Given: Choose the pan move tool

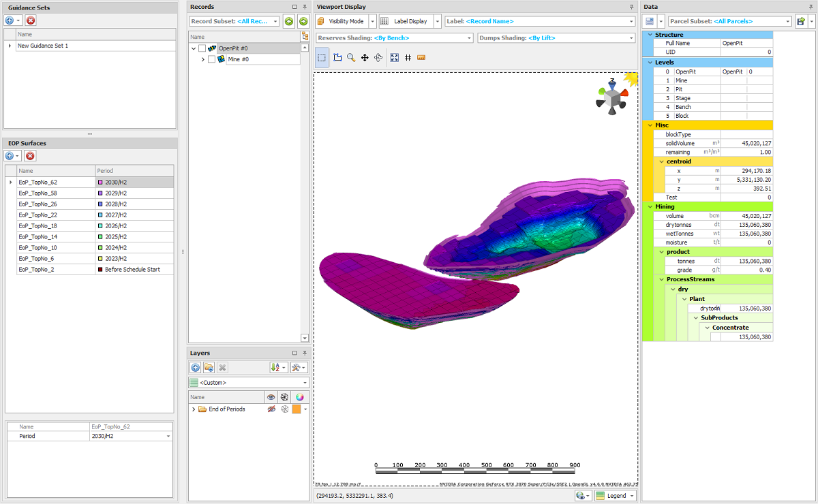Looking at the screenshot, I should 365,58.
